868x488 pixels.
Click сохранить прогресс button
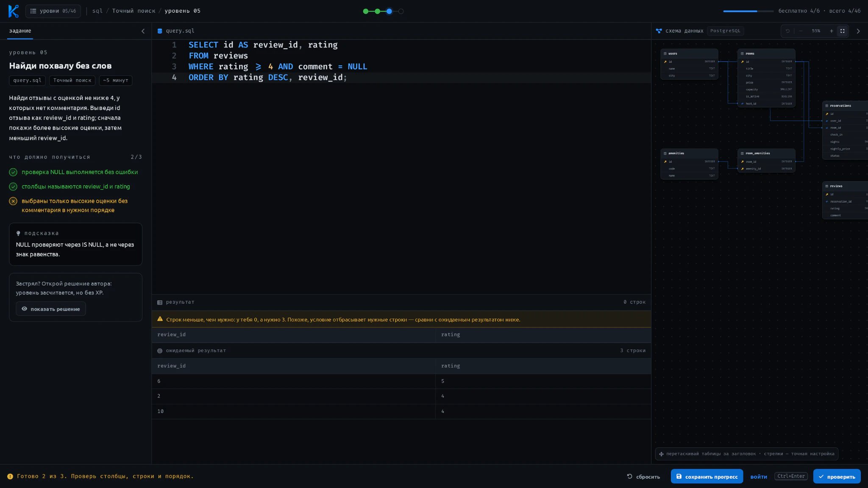click(707, 477)
